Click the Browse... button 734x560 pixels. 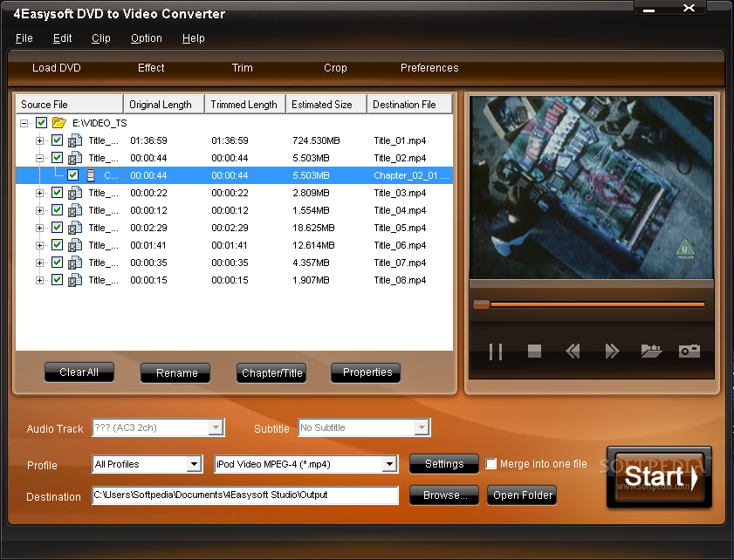click(444, 495)
